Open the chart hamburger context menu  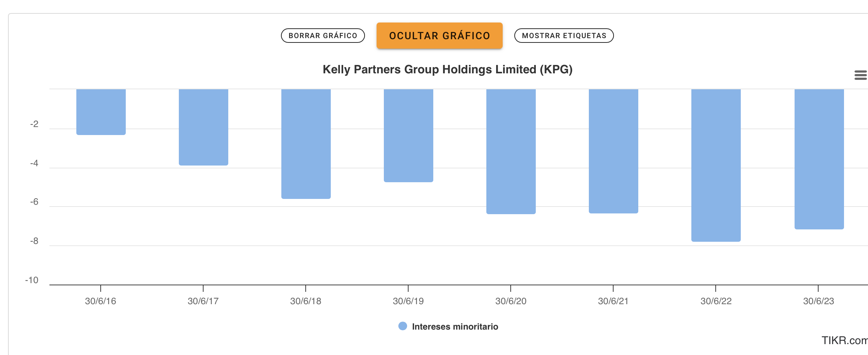point(860,75)
